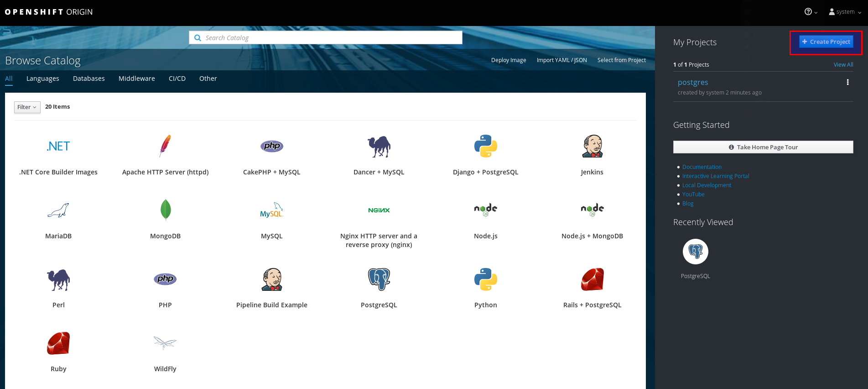Click the Python label text

pyautogui.click(x=486, y=305)
